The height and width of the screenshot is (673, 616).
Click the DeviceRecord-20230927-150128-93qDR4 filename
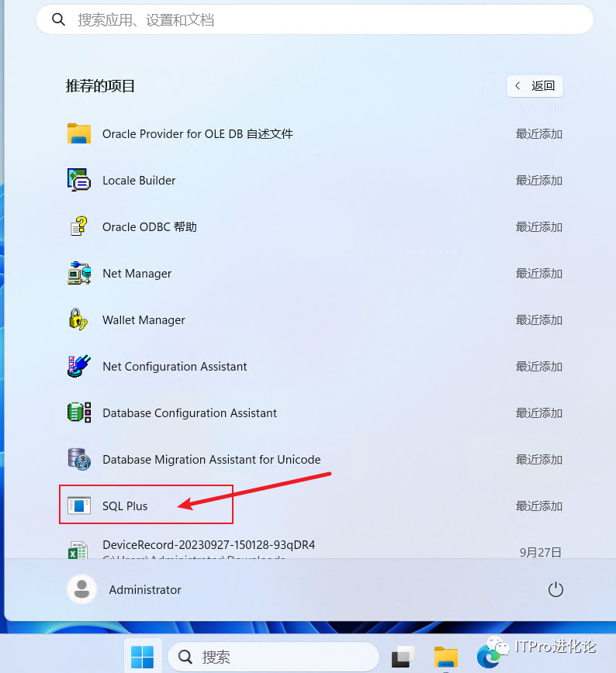pyautogui.click(x=209, y=545)
